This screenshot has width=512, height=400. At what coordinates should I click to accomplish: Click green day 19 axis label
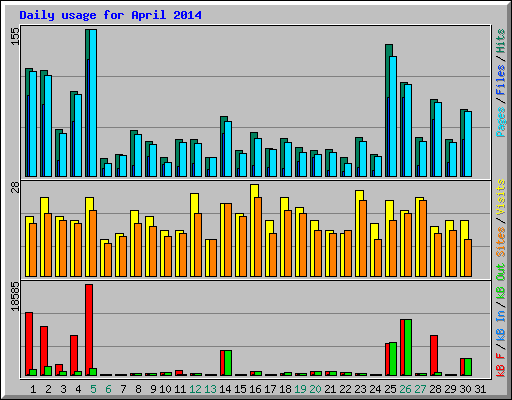coord(300,389)
